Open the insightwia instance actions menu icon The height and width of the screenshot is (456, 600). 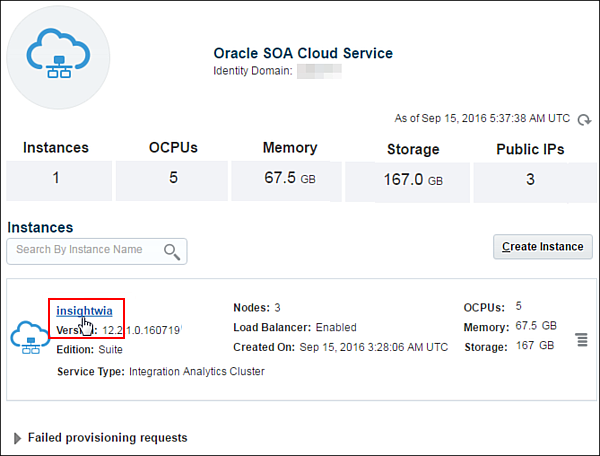click(581, 341)
